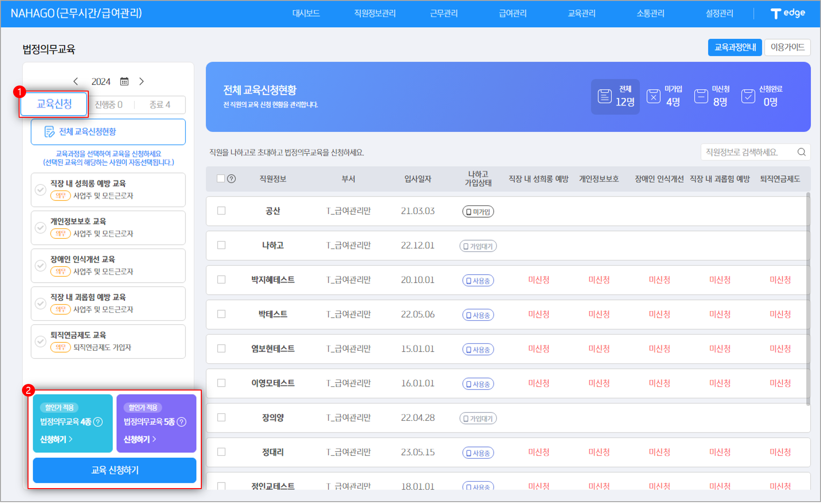The height and width of the screenshot is (504, 821).
Task: Select the 신청완료 status icon
Action: pos(748,96)
